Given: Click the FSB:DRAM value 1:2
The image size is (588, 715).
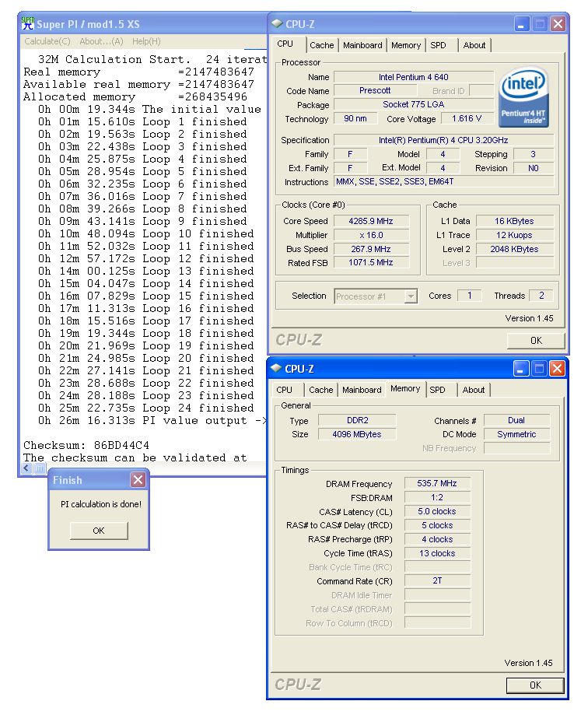Looking at the screenshot, I should (437, 497).
